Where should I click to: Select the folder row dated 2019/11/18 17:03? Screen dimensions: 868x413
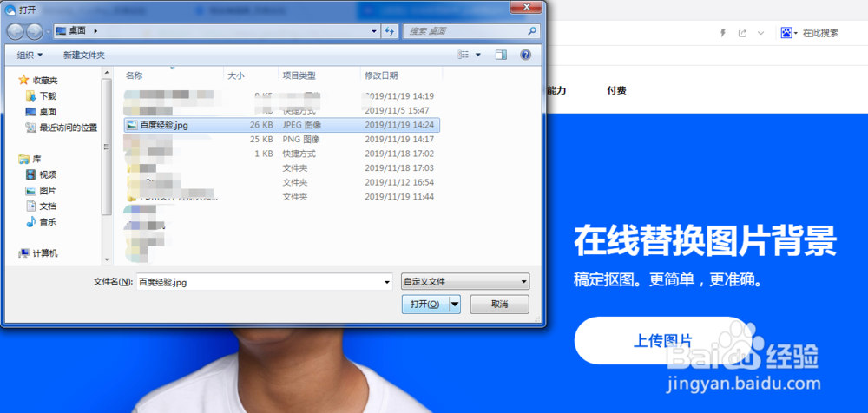[x=282, y=167]
